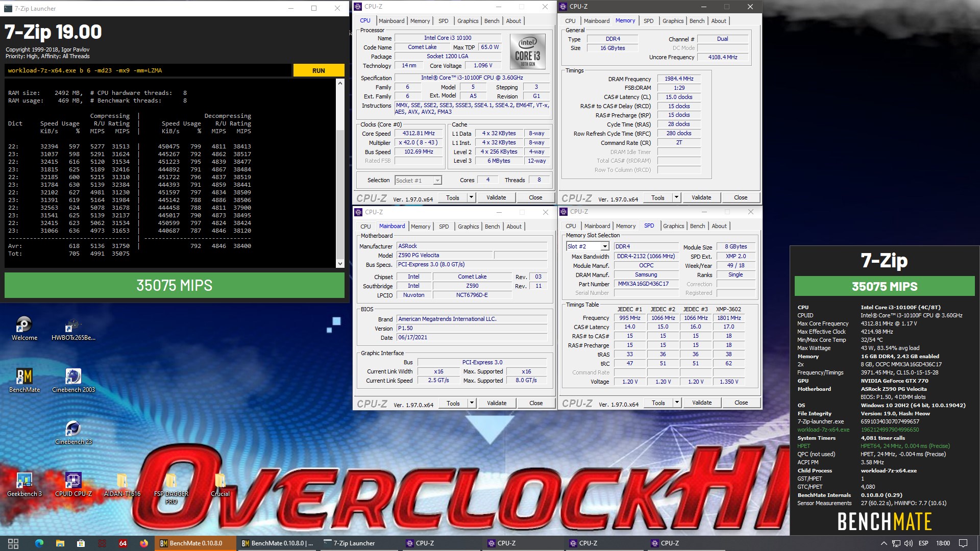Click workload-7z-x64.exe link in BenchMate panel

tap(823, 430)
